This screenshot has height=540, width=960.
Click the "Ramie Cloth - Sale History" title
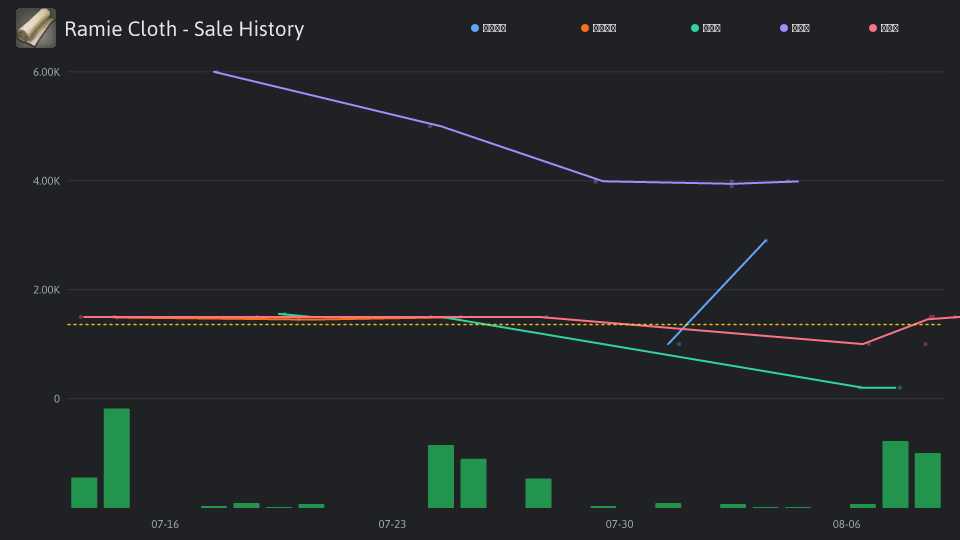coord(184,29)
